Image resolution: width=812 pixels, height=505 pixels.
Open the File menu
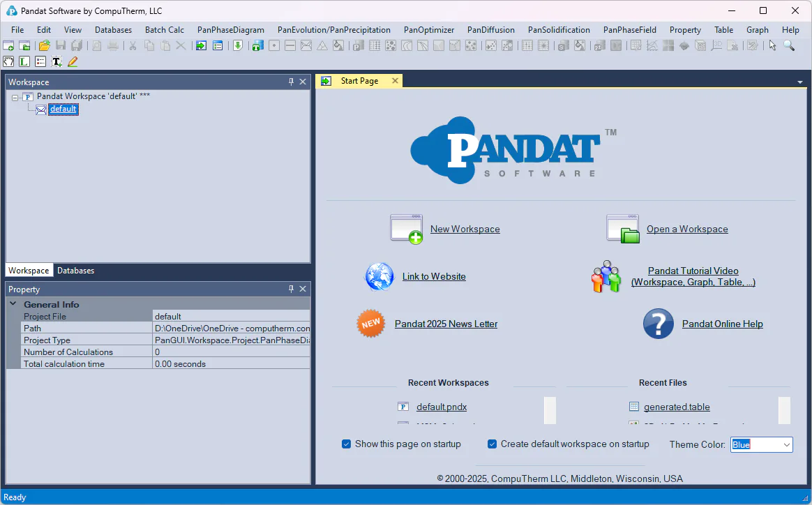17,29
